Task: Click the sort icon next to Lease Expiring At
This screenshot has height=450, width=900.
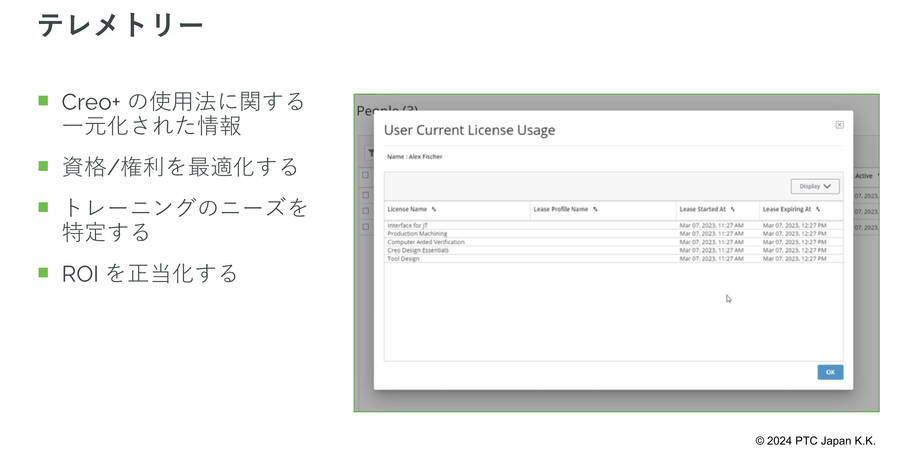Action: click(x=818, y=210)
